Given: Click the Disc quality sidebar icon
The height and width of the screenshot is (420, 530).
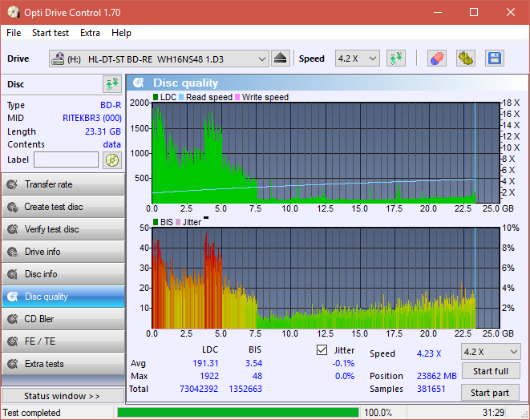Looking at the screenshot, I should point(13,297).
